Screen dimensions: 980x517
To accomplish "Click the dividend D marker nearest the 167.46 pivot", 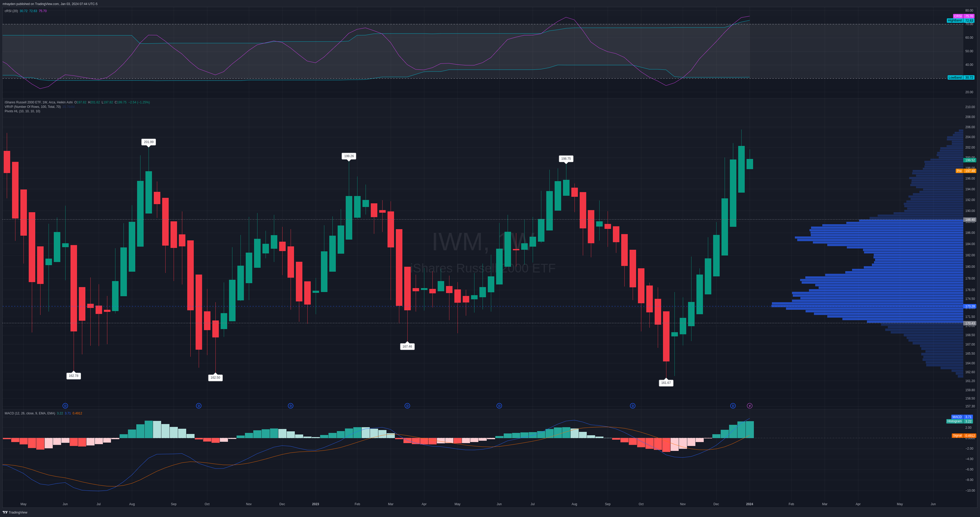I will coord(407,406).
